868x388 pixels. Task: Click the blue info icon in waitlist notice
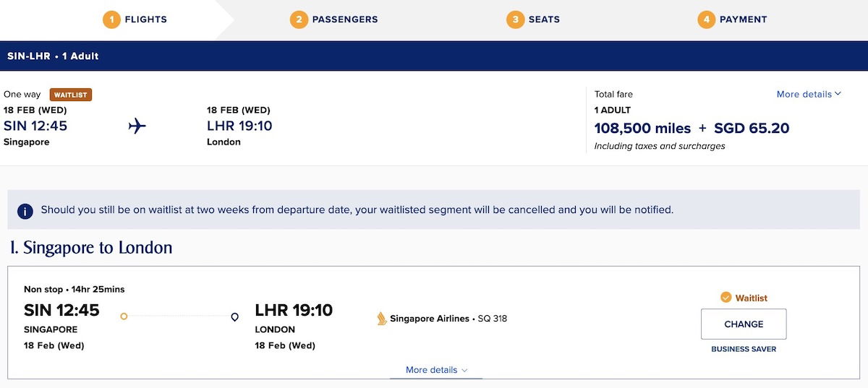click(25, 211)
